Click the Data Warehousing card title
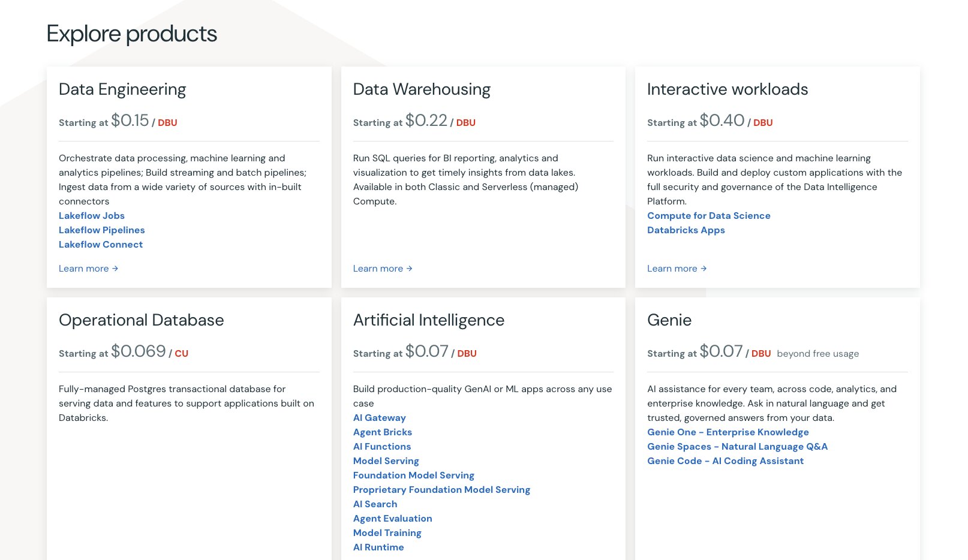The width and height of the screenshot is (968, 560). tap(422, 89)
